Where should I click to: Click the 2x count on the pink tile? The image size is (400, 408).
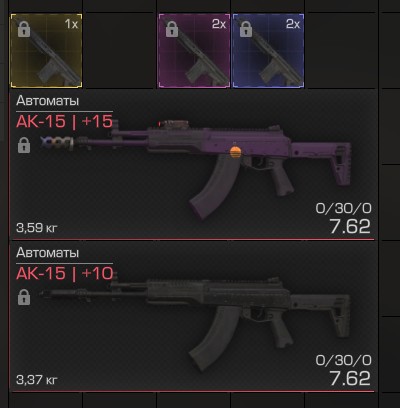coord(219,24)
